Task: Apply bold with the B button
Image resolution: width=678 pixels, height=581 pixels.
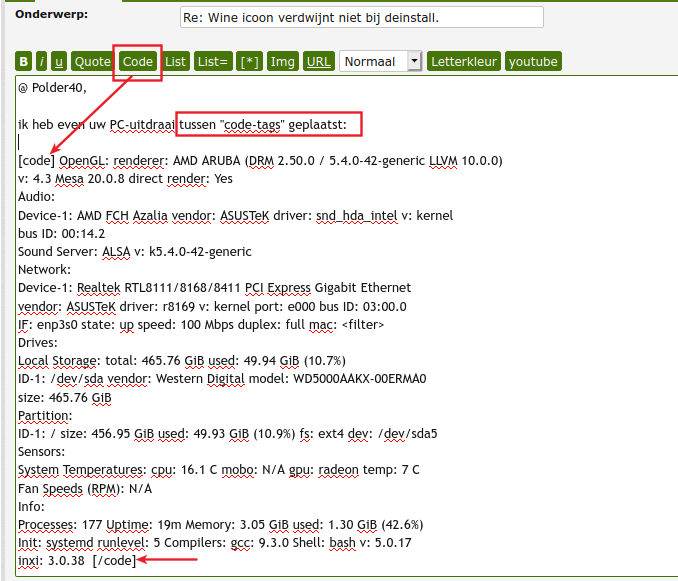Action: click(x=23, y=61)
